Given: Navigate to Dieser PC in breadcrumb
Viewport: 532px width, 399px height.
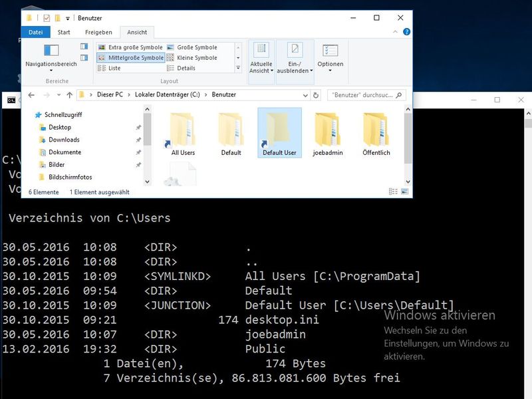Looking at the screenshot, I should [110, 95].
